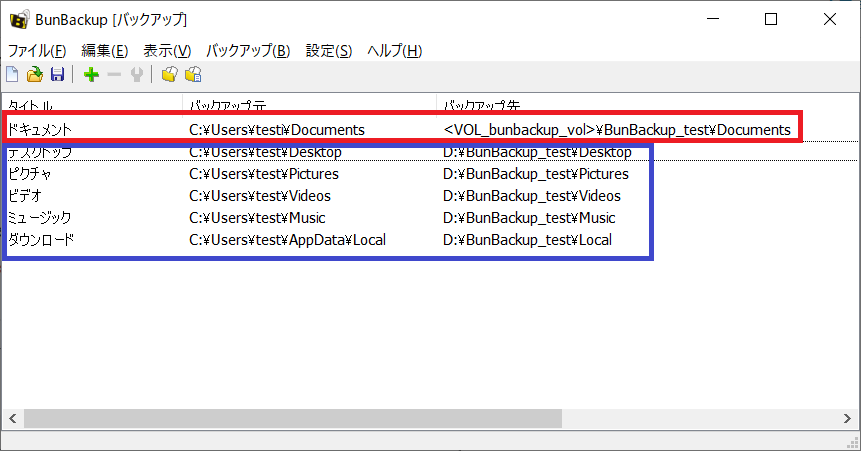The height and width of the screenshot is (451, 861).
Task: Click the horizontal scrollbar thumb
Action: [x=293, y=419]
